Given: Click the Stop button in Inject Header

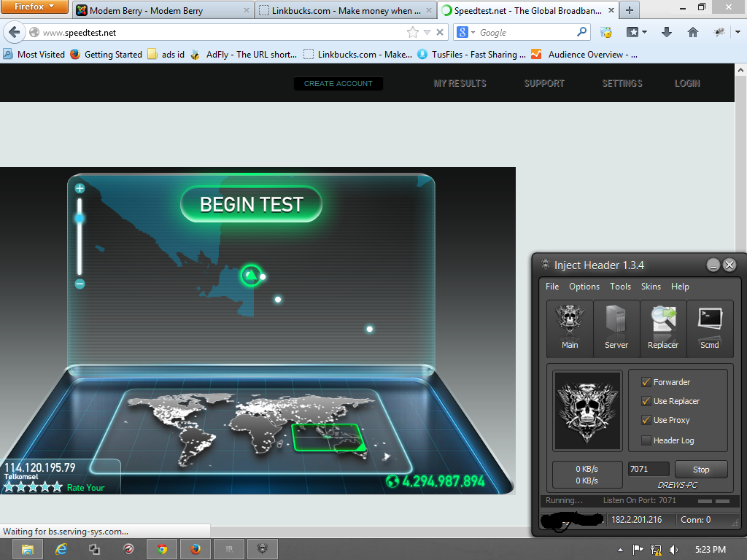Looking at the screenshot, I should (701, 469).
